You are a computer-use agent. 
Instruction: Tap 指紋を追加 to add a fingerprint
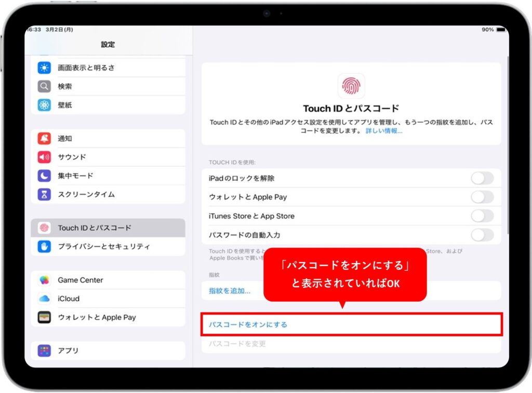point(230,291)
